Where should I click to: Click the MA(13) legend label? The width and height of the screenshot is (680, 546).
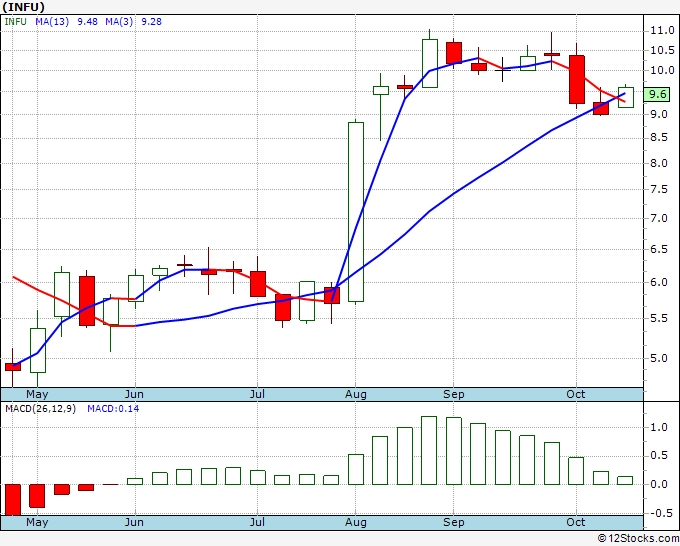click(x=52, y=22)
